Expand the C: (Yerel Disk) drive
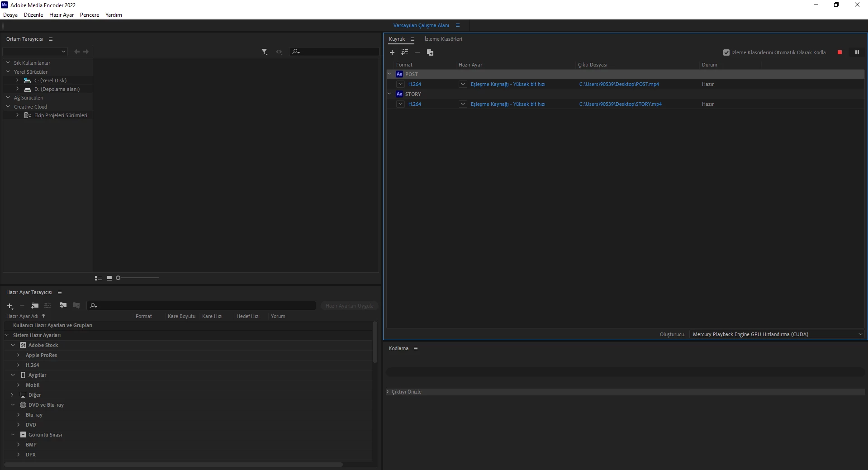Image resolution: width=868 pixels, height=470 pixels. [18, 80]
